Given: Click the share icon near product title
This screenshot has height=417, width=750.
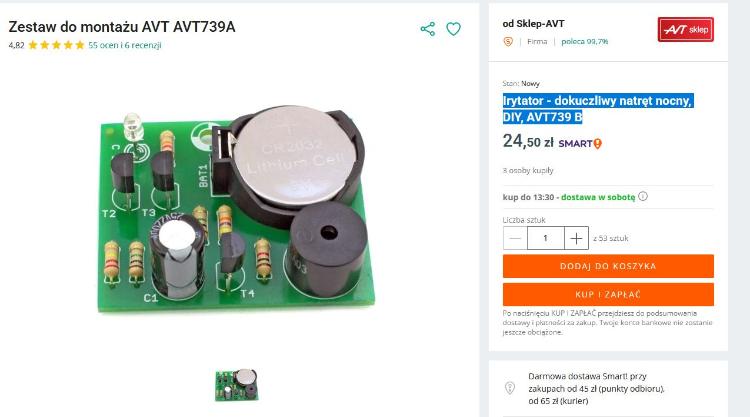Looking at the screenshot, I should tap(428, 29).
